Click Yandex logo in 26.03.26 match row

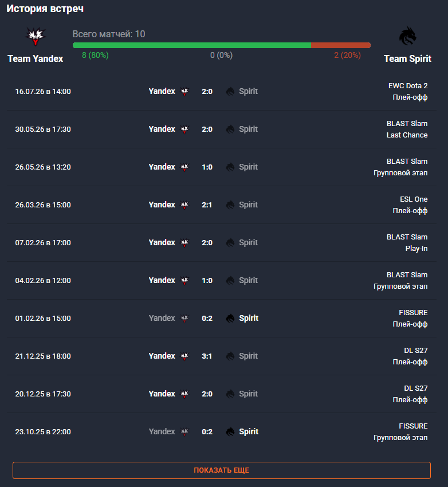pos(184,205)
